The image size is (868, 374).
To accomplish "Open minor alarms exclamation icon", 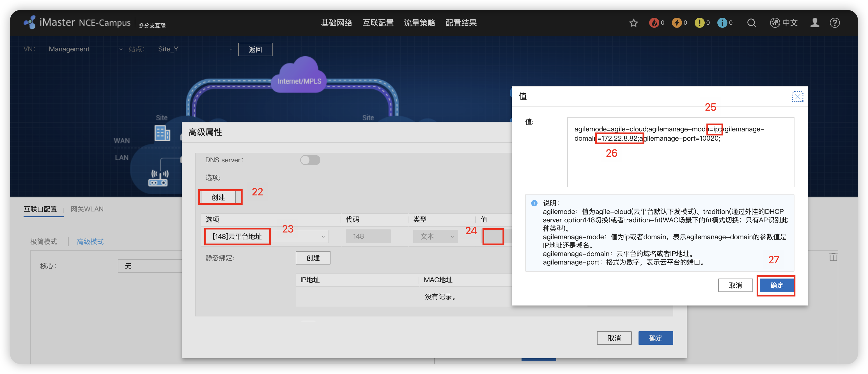I will pos(699,23).
